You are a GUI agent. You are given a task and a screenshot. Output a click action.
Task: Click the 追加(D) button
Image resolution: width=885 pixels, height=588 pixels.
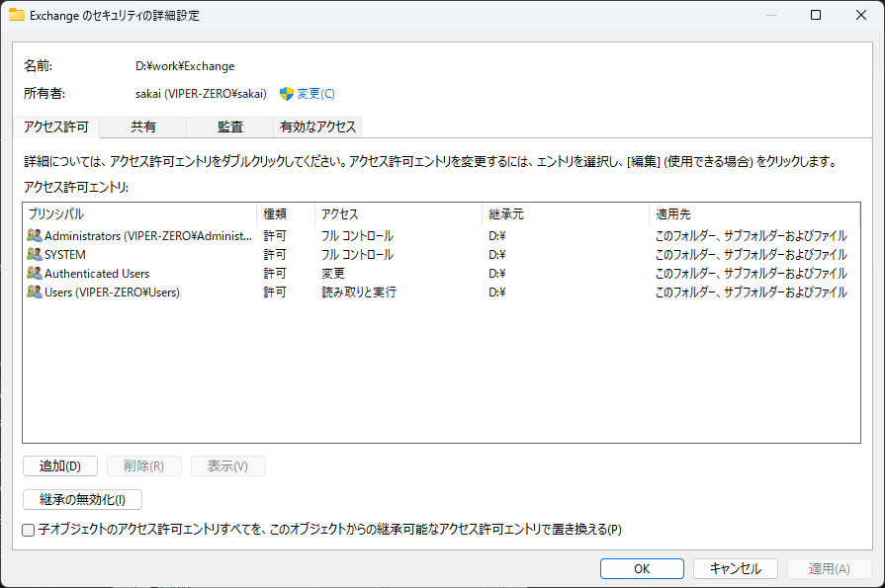[60, 466]
